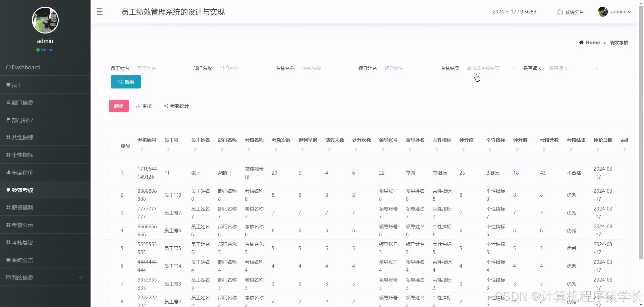Check the row 1 checkbox for 张三

click(x=106, y=173)
